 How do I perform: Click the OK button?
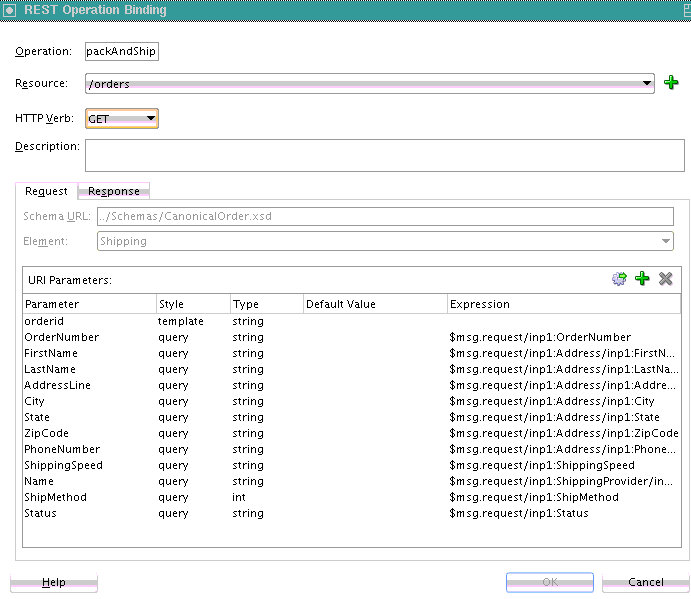pos(550,582)
